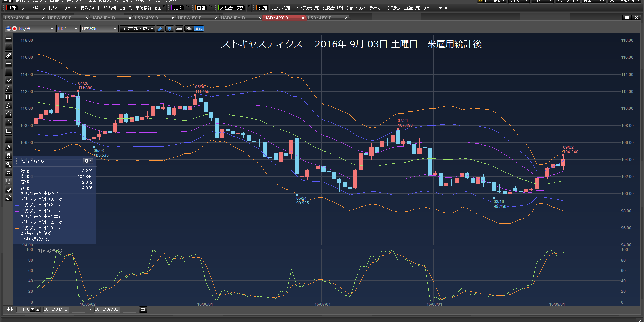The width and height of the screenshot is (644, 322).
Task: Switch price display to Ask
Action: [199, 29]
